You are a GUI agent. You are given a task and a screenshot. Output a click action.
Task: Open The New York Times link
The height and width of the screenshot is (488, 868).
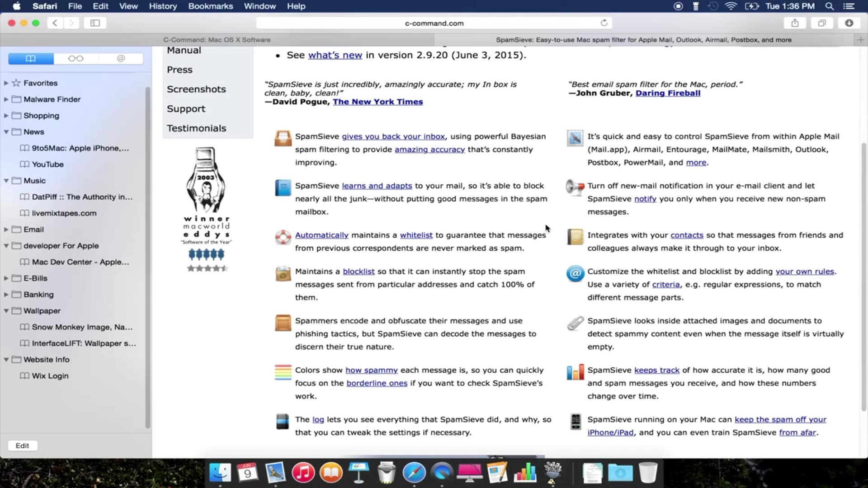click(x=378, y=102)
